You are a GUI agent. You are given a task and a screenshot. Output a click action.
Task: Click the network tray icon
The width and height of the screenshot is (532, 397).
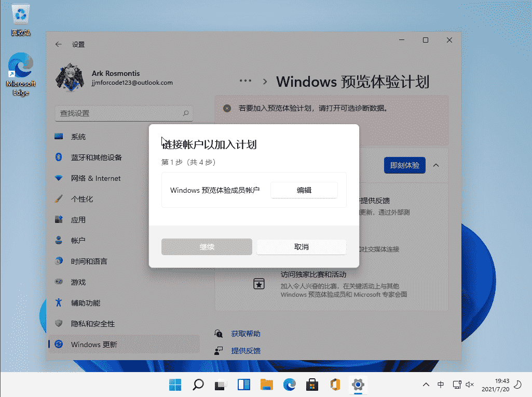pos(457,385)
